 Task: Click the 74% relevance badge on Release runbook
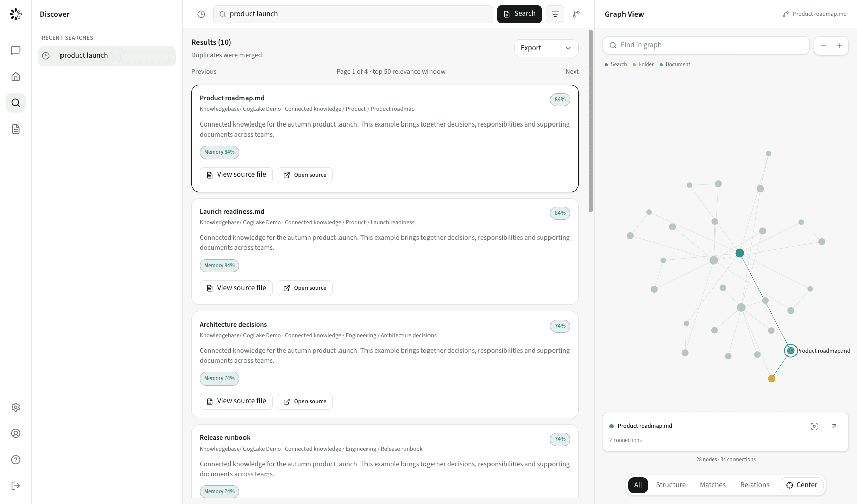560,439
